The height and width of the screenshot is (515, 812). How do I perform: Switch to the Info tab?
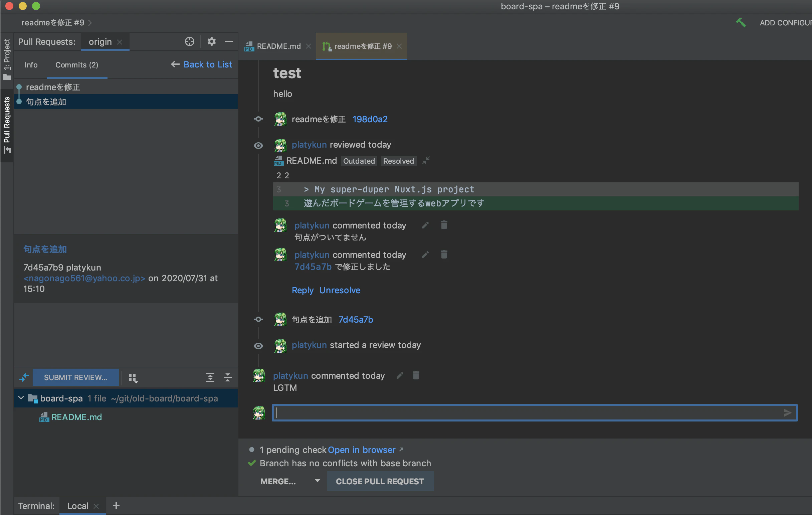[31, 65]
